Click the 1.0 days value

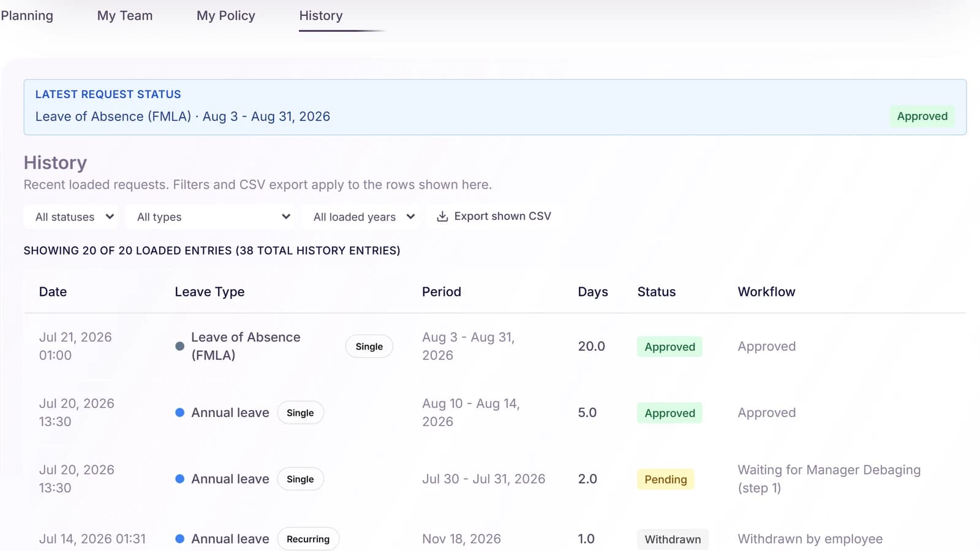[x=586, y=539]
